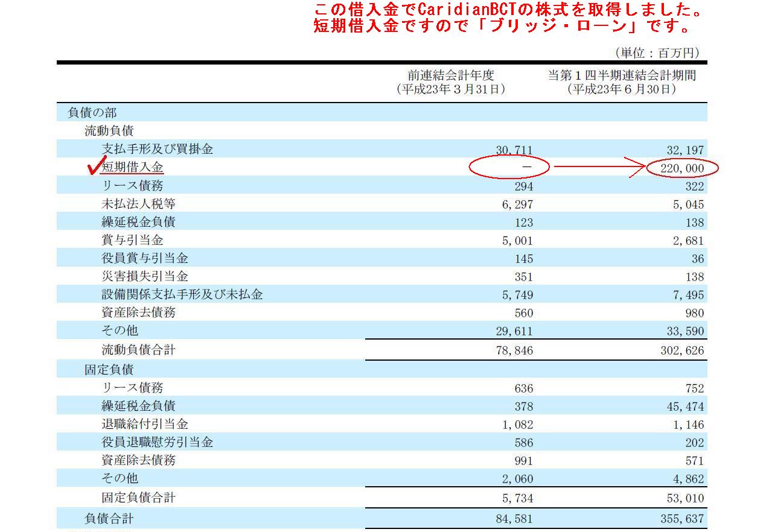Select the value 7,495
This screenshot has width=772, height=532.
(x=688, y=295)
